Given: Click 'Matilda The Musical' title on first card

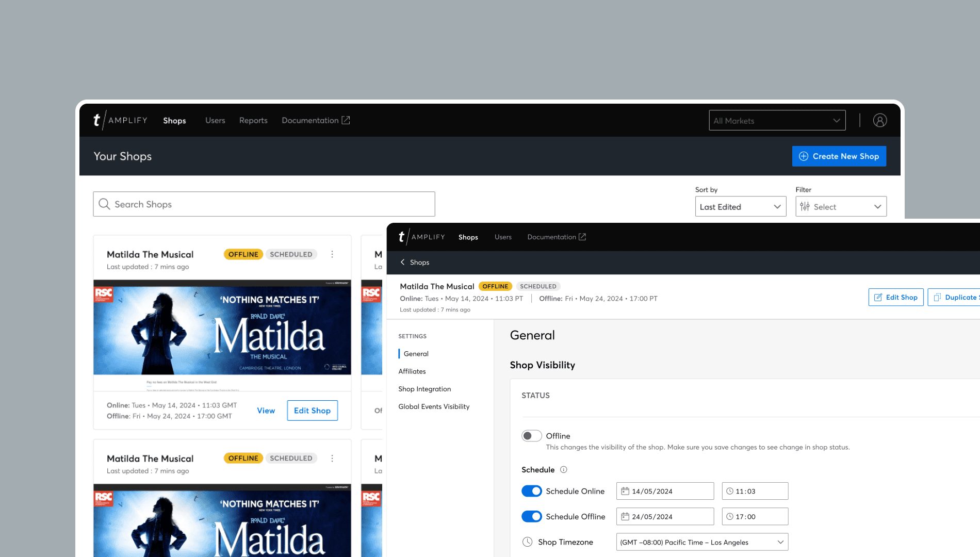Looking at the screenshot, I should coord(150,254).
